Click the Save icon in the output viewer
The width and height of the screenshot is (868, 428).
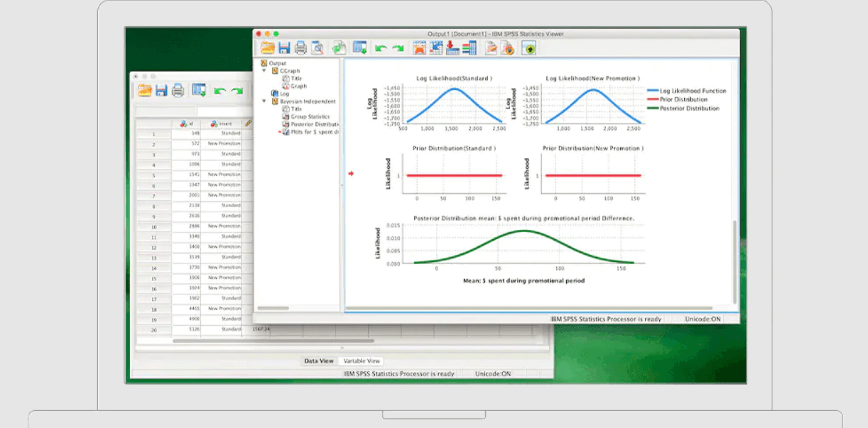284,48
